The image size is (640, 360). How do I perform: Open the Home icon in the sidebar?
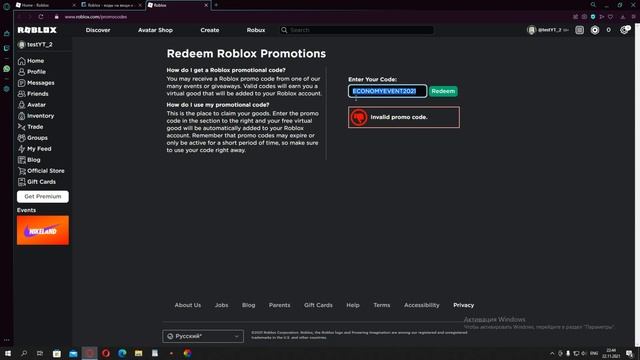coord(22,61)
